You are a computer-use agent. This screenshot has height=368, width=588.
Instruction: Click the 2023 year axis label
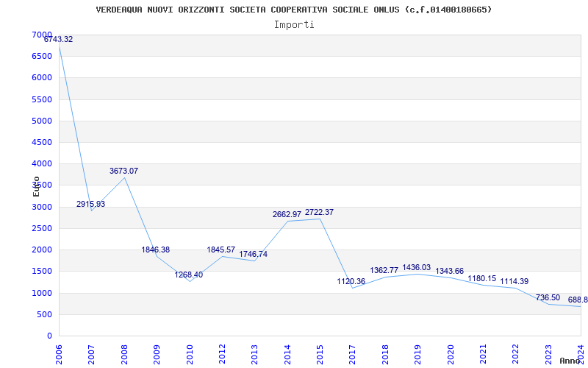(548, 354)
